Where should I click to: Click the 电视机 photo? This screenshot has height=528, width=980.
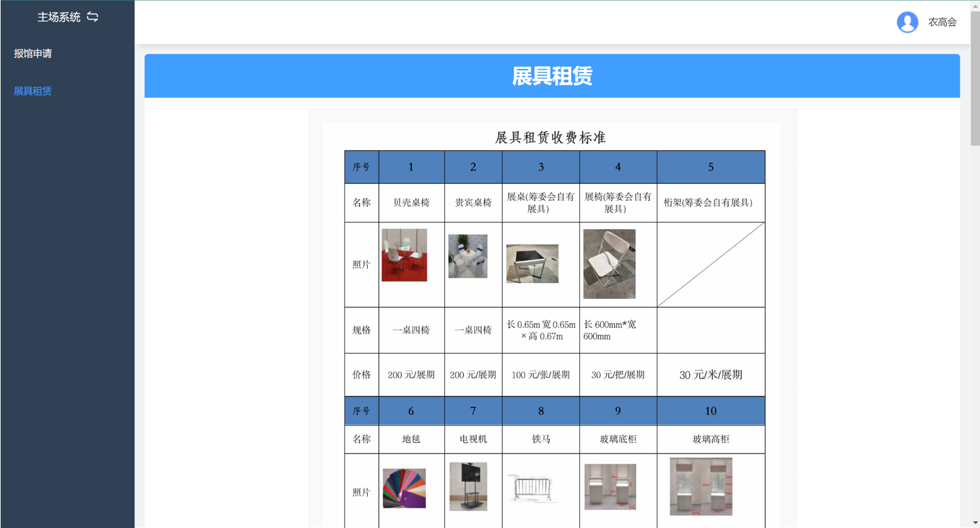click(x=468, y=486)
